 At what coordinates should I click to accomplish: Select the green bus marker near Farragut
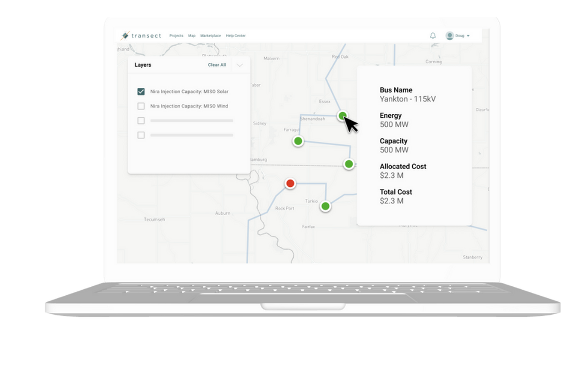pos(298,141)
